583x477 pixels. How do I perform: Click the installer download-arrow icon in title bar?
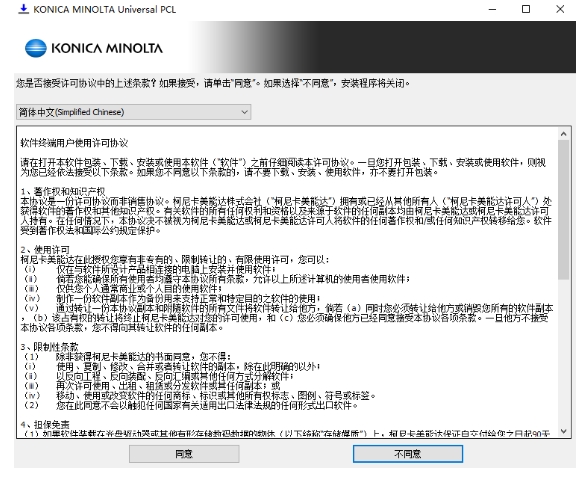pos(23,9)
